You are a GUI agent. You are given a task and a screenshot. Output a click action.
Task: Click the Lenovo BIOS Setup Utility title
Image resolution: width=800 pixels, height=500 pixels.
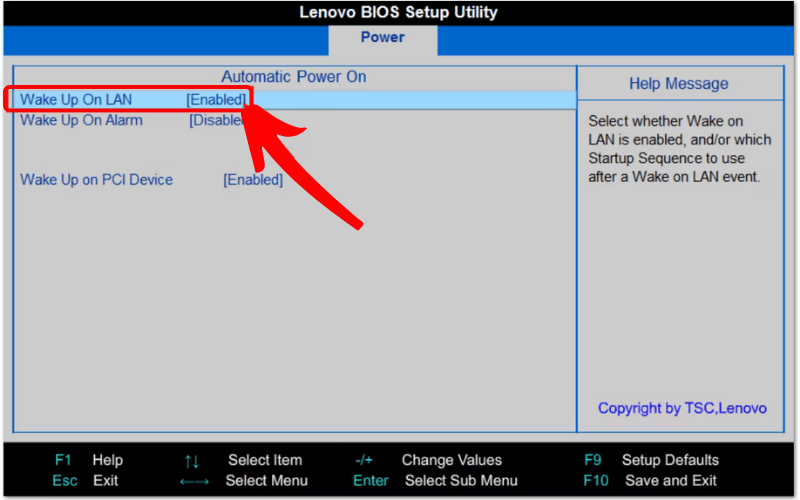point(399,13)
